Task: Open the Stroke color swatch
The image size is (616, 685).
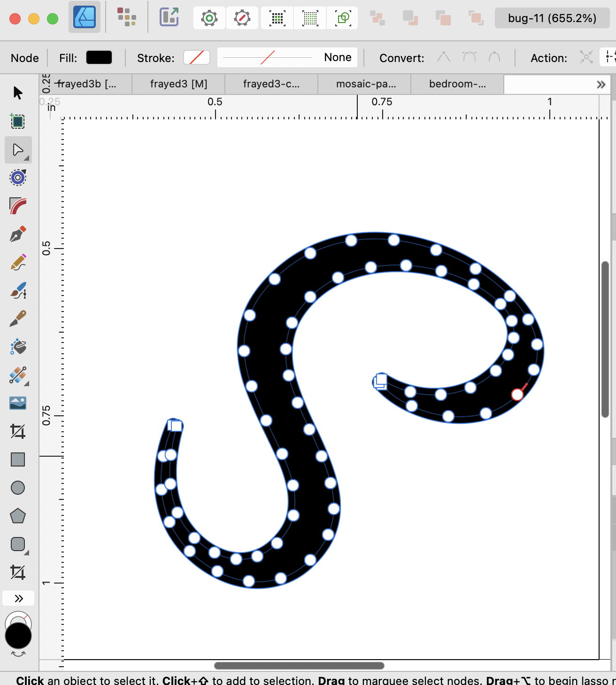Action: 197,57
